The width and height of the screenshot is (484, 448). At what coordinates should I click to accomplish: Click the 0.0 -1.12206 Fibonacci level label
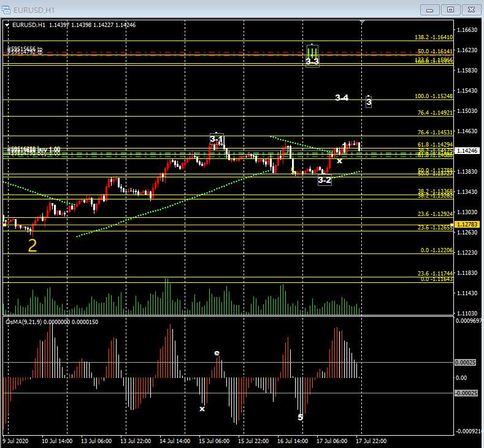437,250
